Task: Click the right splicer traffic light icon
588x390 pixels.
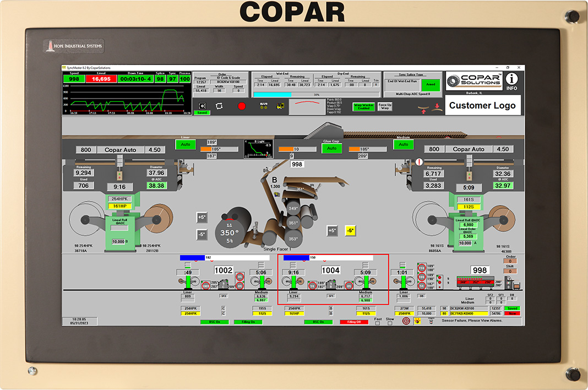Action: coord(469,176)
